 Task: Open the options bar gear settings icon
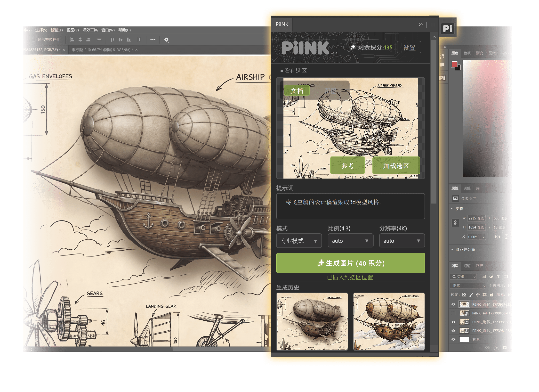pos(166,40)
